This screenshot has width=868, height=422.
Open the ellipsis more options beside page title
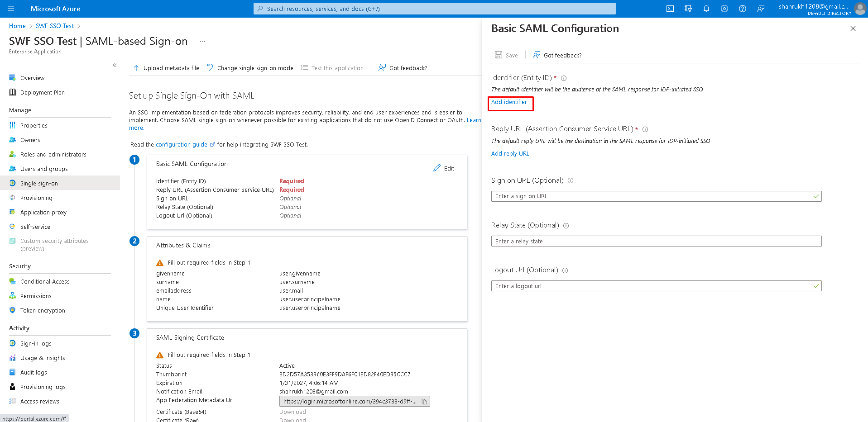click(202, 41)
